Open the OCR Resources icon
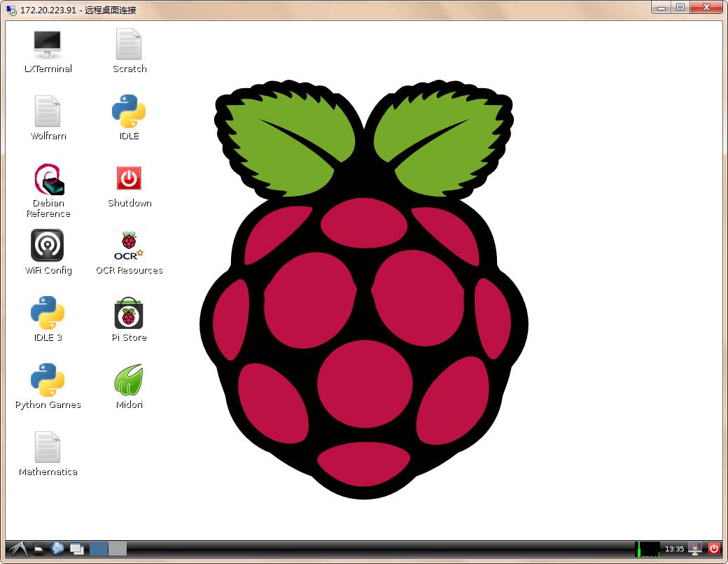This screenshot has height=564, width=728. pos(129,246)
